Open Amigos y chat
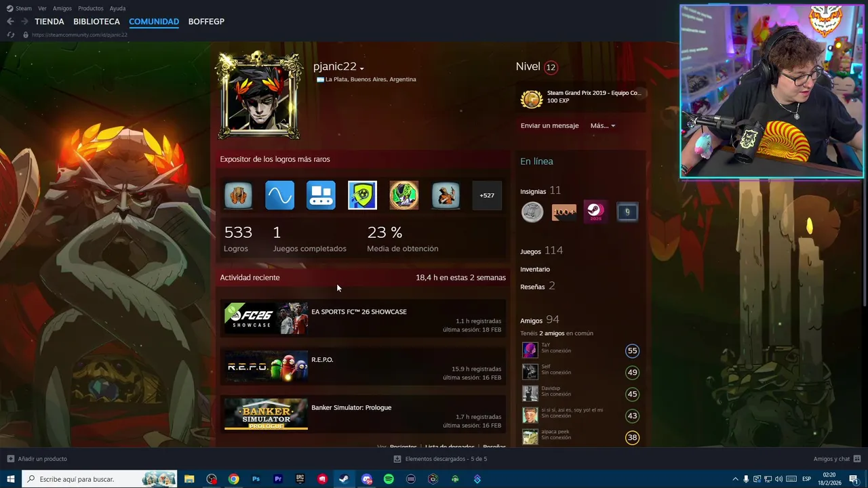This screenshot has width=868, height=488. 837,459
